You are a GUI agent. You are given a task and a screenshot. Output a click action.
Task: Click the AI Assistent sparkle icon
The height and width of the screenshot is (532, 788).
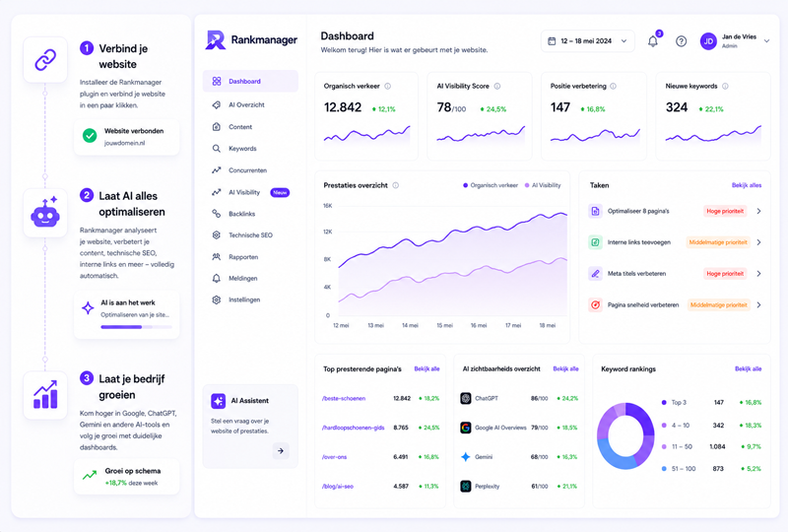click(218, 401)
